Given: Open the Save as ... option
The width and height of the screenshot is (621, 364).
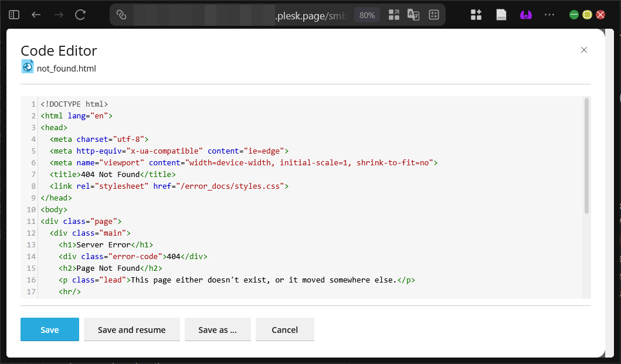Looking at the screenshot, I should (218, 329).
